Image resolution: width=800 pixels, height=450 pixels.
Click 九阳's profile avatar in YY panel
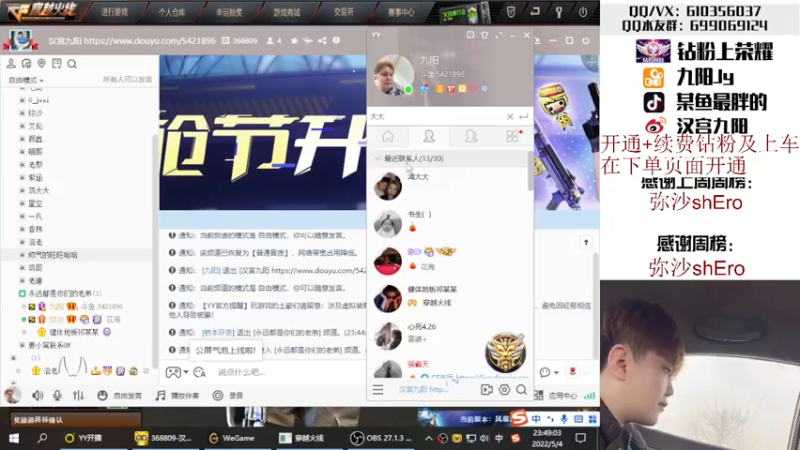click(x=393, y=74)
